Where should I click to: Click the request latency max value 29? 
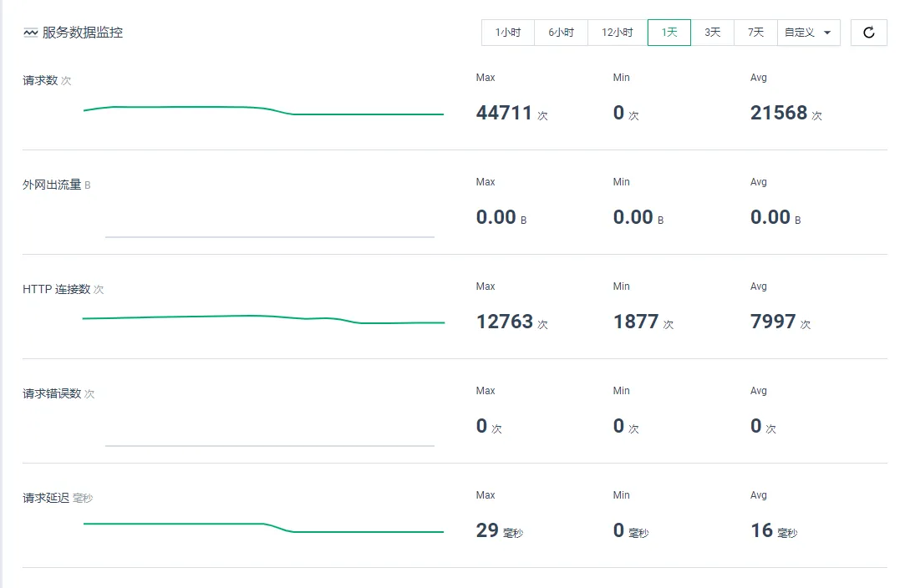coord(487,530)
